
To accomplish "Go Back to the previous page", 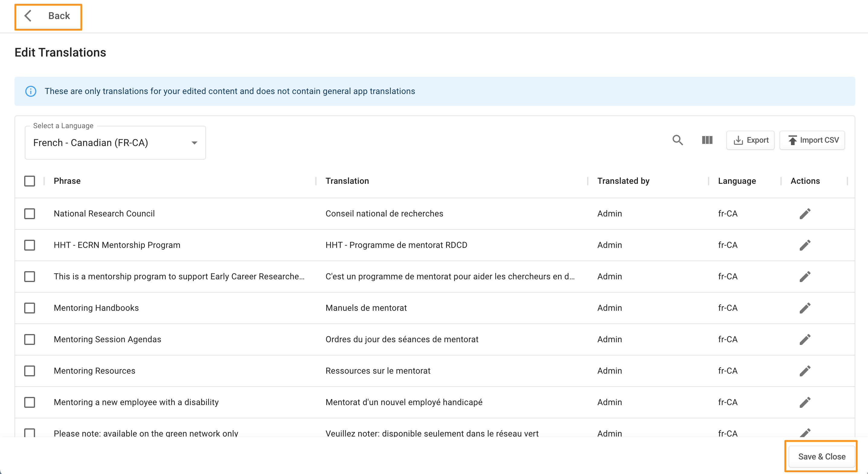I will (48, 16).
